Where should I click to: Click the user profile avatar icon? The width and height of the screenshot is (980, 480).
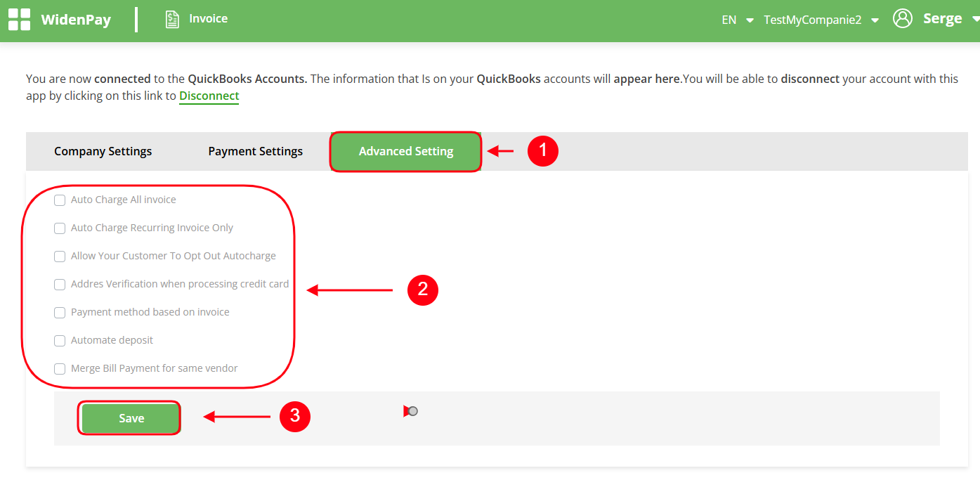click(x=902, y=19)
